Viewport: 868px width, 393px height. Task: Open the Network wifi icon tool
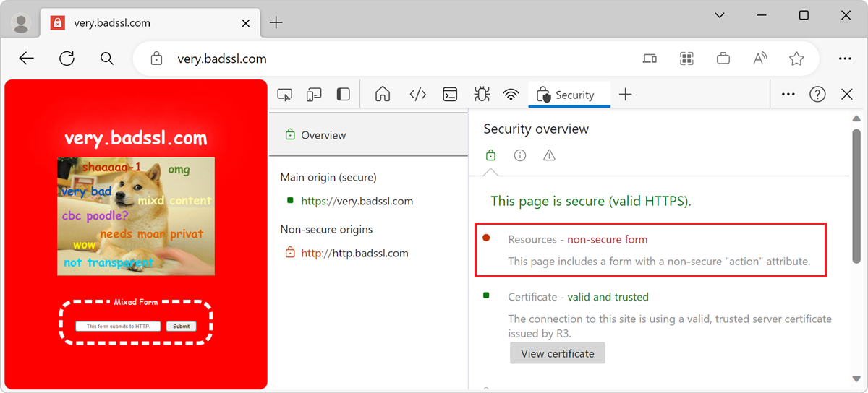(x=511, y=95)
